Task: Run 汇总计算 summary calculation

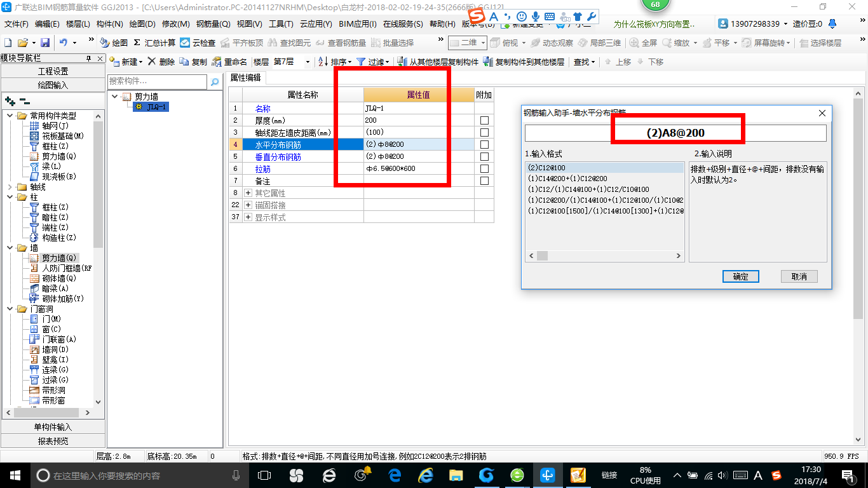Action: [x=154, y=43]
